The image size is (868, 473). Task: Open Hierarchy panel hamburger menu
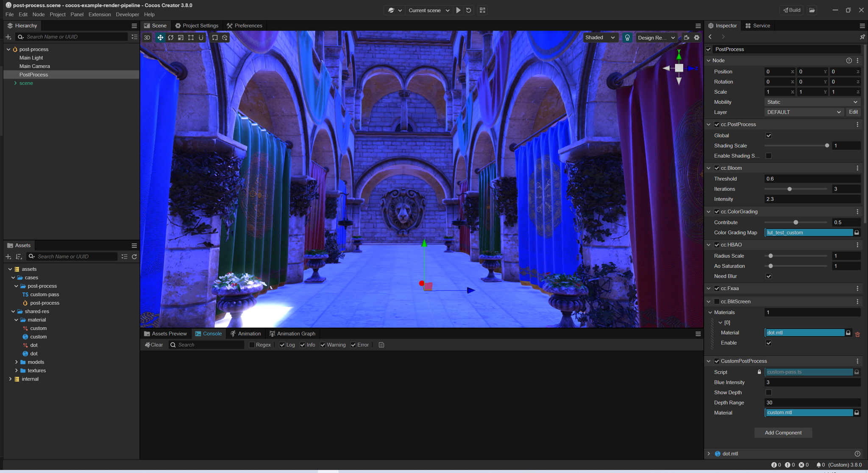134,26
